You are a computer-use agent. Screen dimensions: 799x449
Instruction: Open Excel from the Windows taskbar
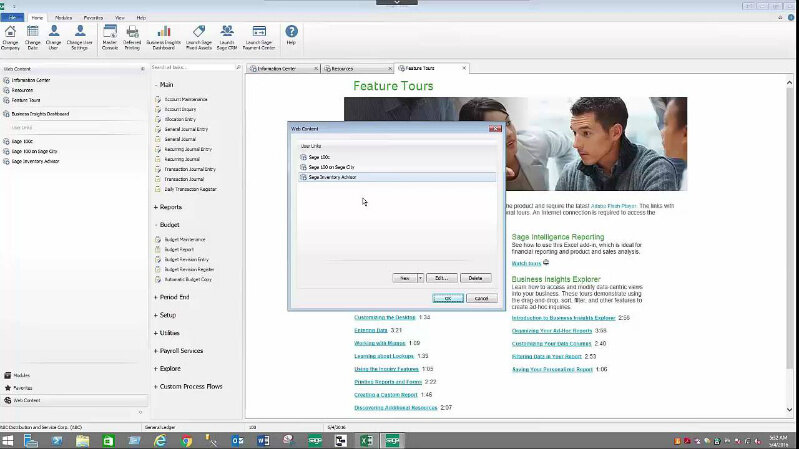tap(366, 440)
